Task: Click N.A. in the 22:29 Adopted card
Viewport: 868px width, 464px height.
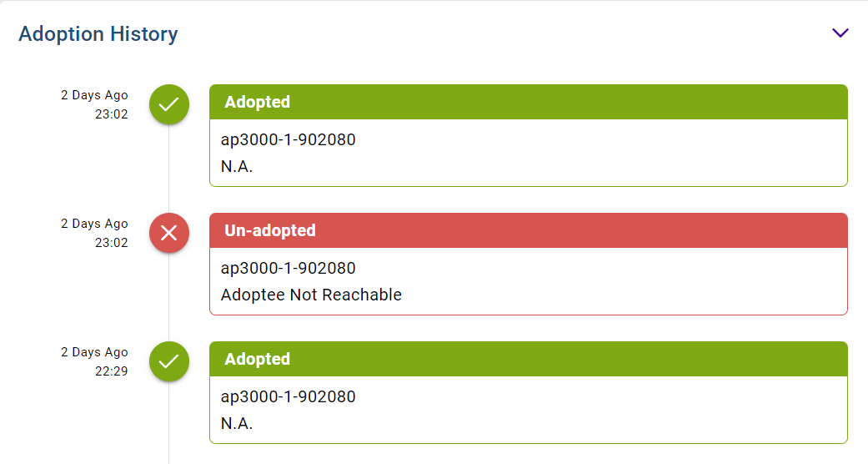Action: click(237, 423)
